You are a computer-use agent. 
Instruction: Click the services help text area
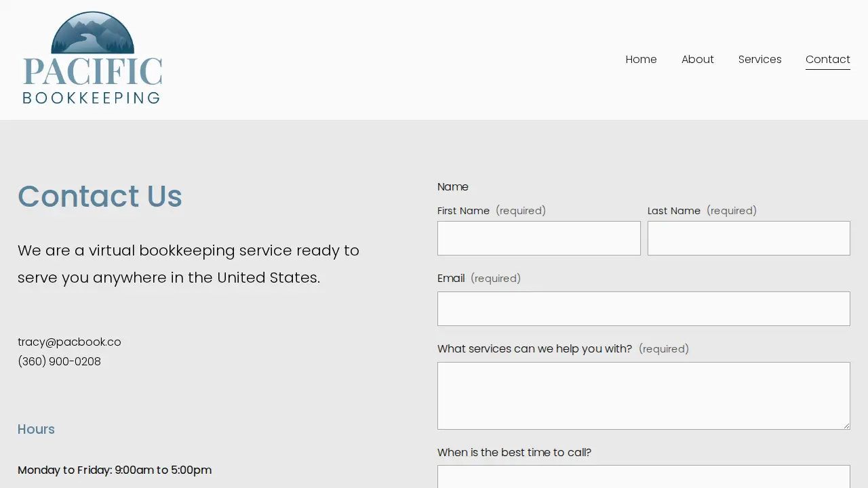tap(644, 396)
